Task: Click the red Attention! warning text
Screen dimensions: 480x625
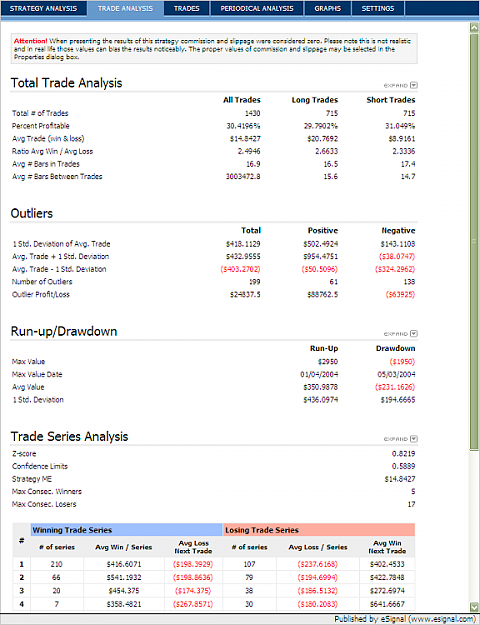Action: (30, 41)
